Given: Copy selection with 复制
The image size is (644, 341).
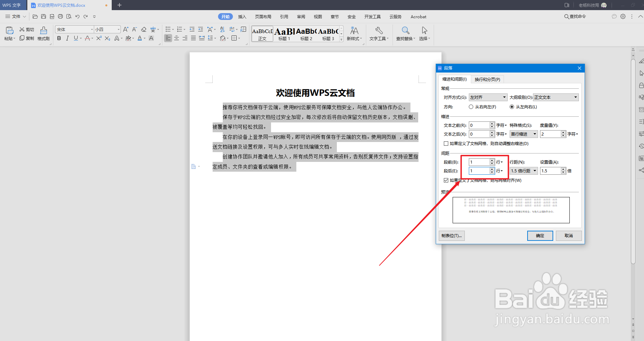Looking at the screenshot, I should pos(27,38).
